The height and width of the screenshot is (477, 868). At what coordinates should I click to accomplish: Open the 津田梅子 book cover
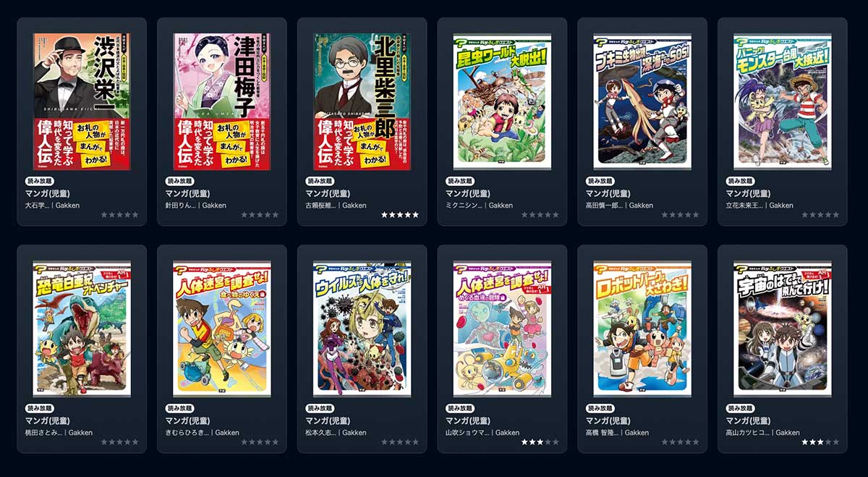222,101
